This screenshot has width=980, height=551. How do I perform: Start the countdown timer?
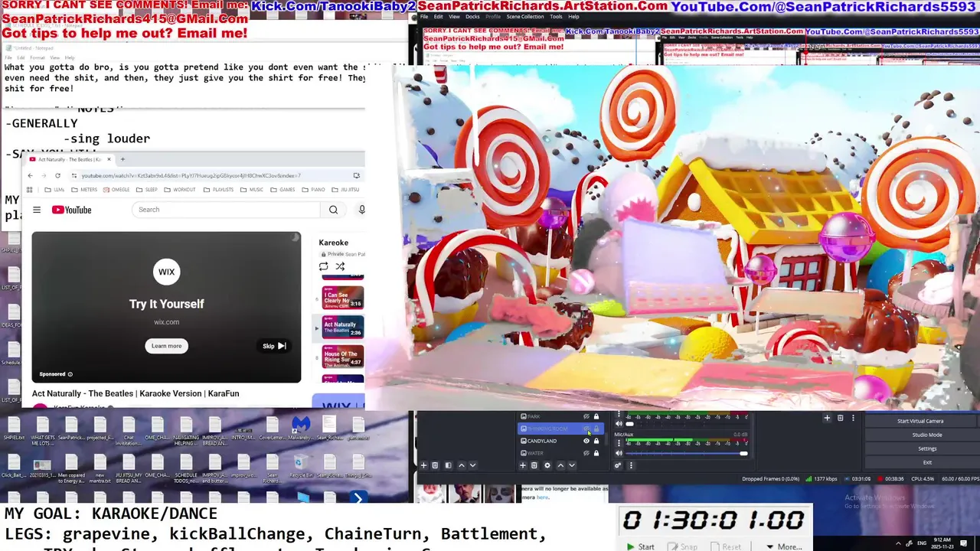(641, 546)
